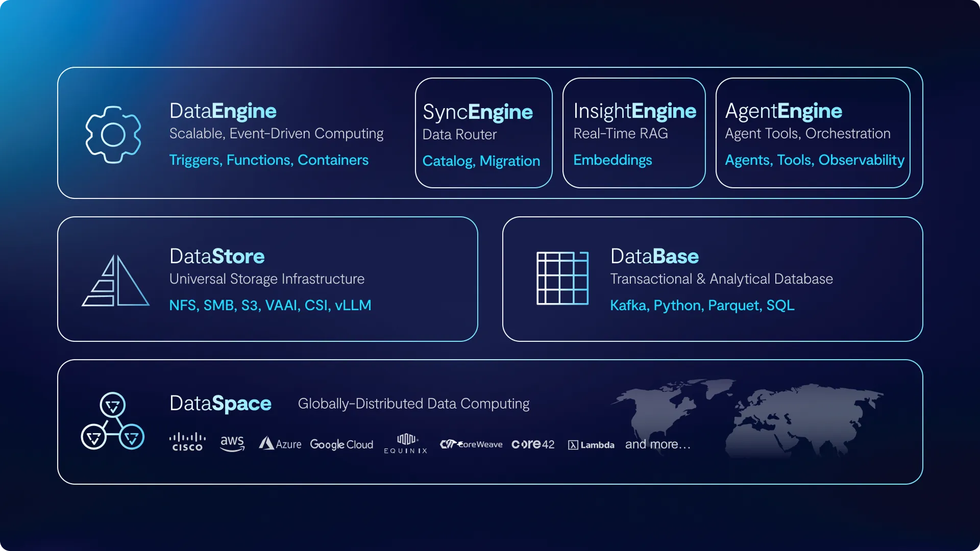The image size is (980, 551).
Task: Expand the 'and more…' providers list
Action: pos(657,444)
